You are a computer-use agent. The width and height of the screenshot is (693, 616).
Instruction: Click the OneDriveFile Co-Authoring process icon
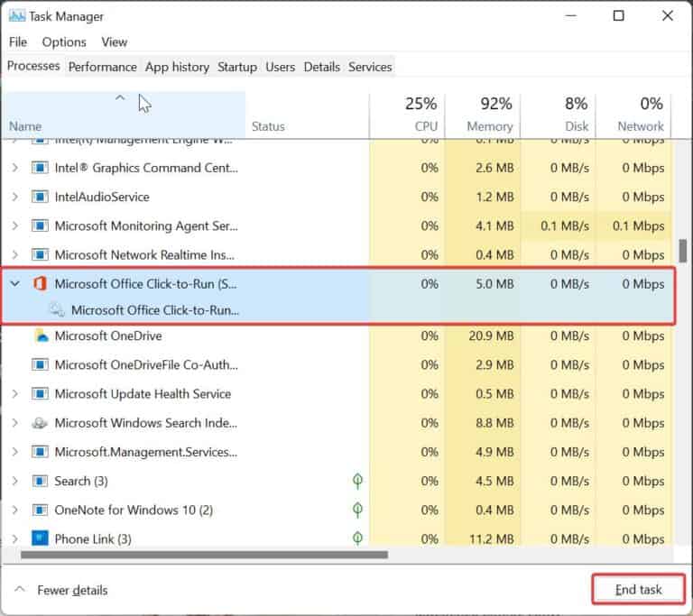pos(40,365)
